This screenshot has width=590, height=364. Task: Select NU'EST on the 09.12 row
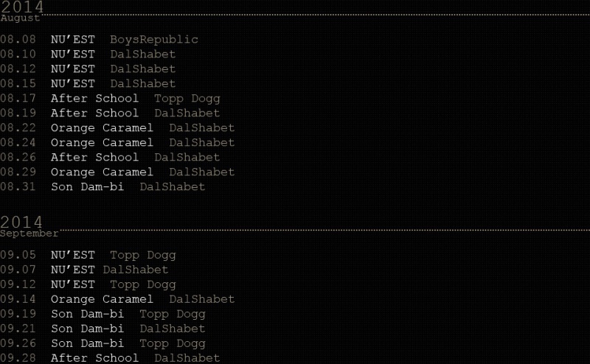[73, 285]
